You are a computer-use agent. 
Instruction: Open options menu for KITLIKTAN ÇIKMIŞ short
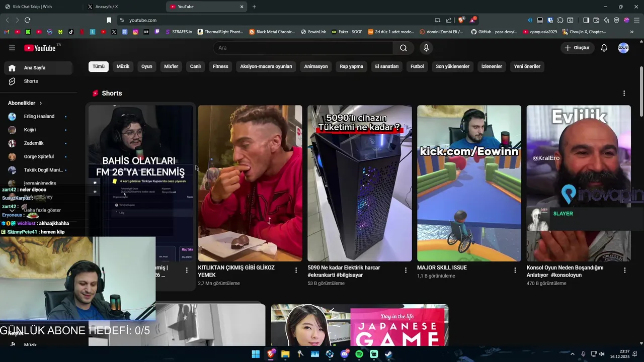point(296,270)
